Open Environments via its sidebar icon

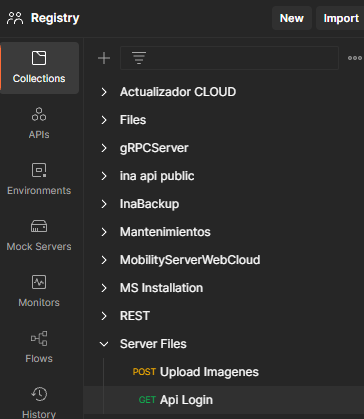point(39,170)
